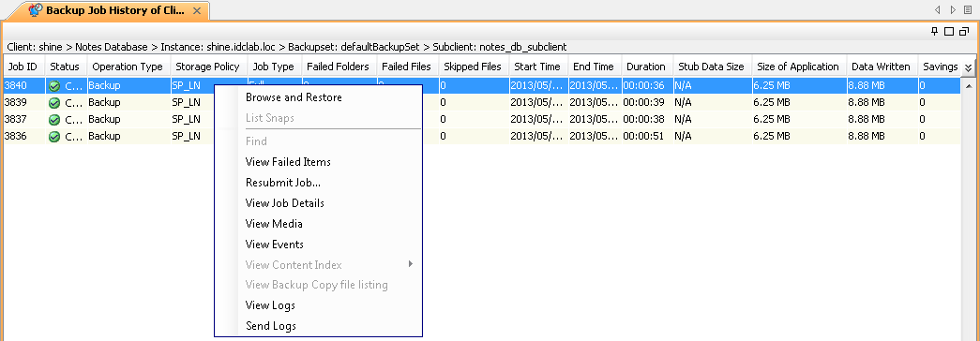Click green completed status icon for job 3837
This screenshot has width=980, height=341.
54,119
